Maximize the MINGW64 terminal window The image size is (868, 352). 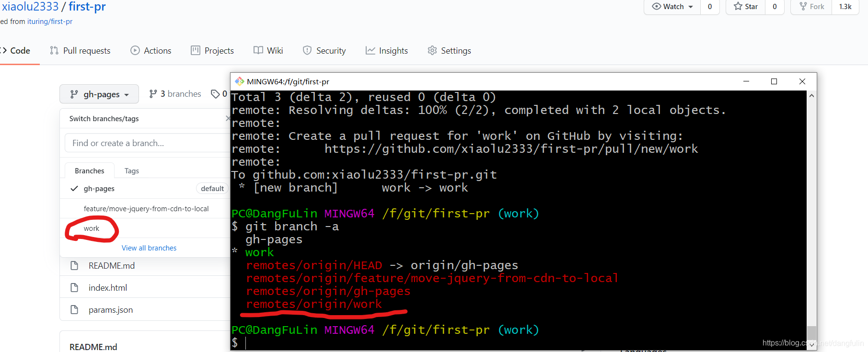(x=774, y=81)
